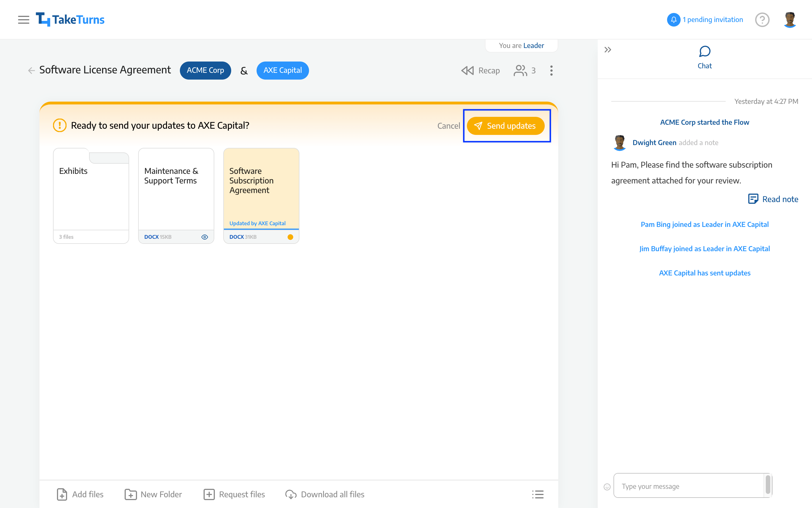Go back using the left arrow

click(x=31, y=70)
